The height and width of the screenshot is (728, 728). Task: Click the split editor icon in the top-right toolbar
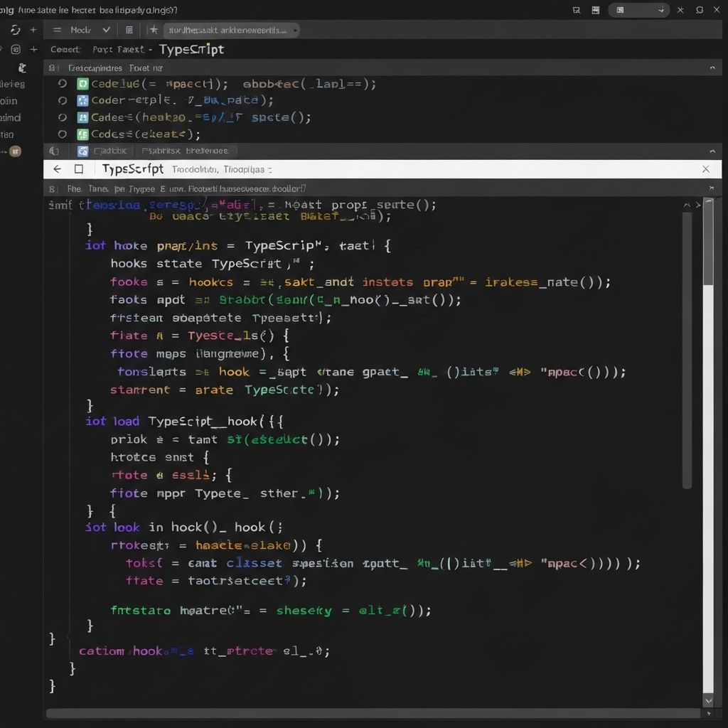pos(595,10)
